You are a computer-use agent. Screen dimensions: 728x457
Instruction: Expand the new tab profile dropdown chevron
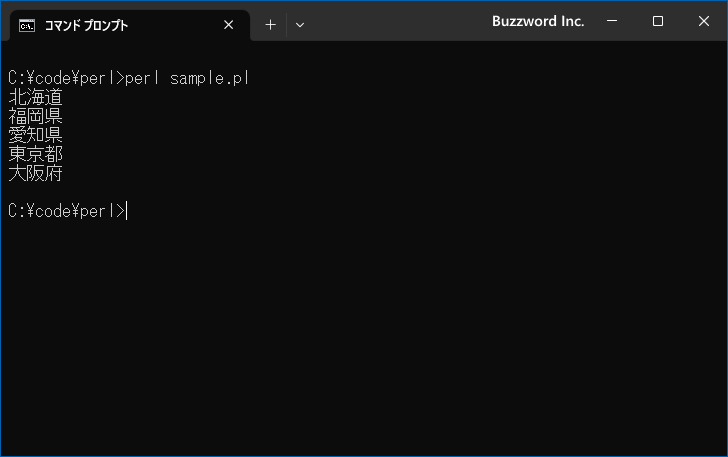pos(300,25)
